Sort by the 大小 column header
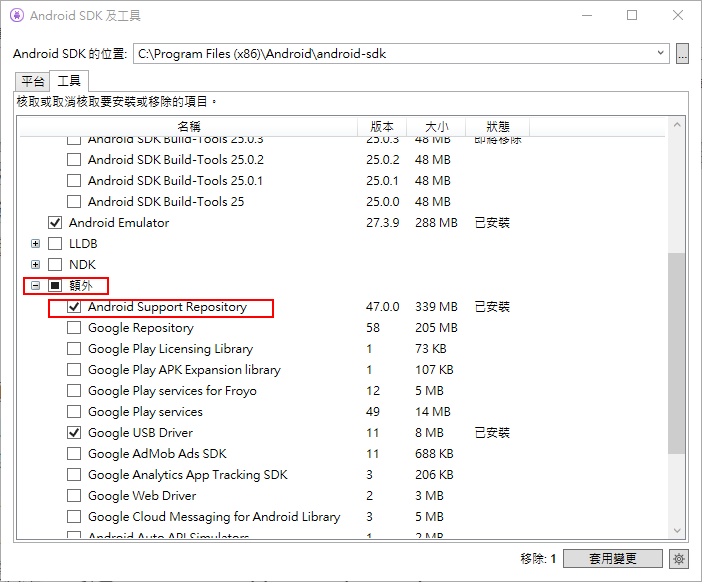The height and width of the screenshot is (582, 702). coord(436,127)
